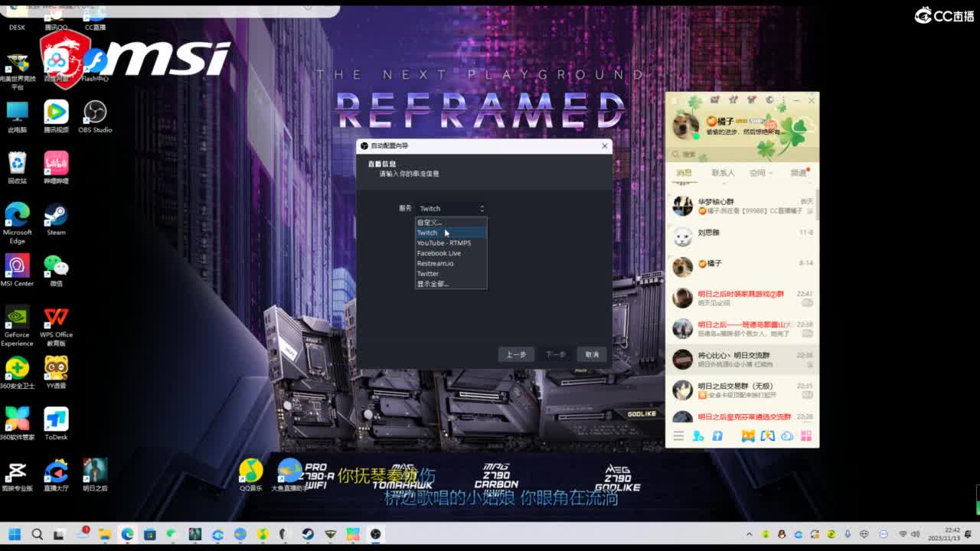Click the add-friend icon in QQ bottom bar
This screenshot has width=980, height=551.
click(x=697, y=435)
